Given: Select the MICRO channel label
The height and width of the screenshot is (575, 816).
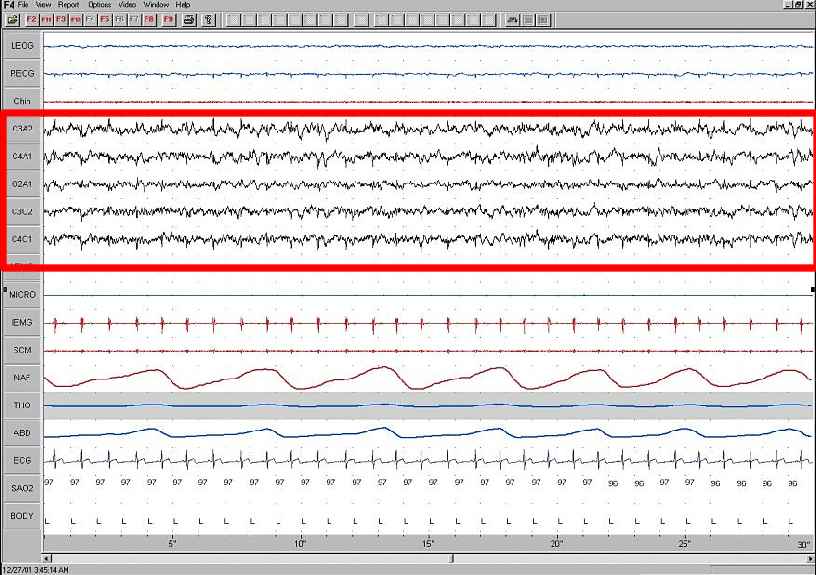Looking at the screenshot, I should pos(22,295).
